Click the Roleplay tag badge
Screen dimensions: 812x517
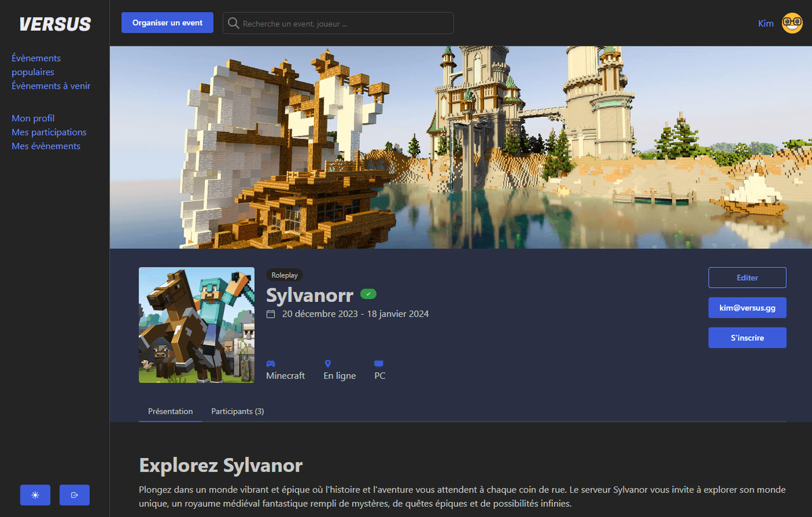click(x=284, y=275)
